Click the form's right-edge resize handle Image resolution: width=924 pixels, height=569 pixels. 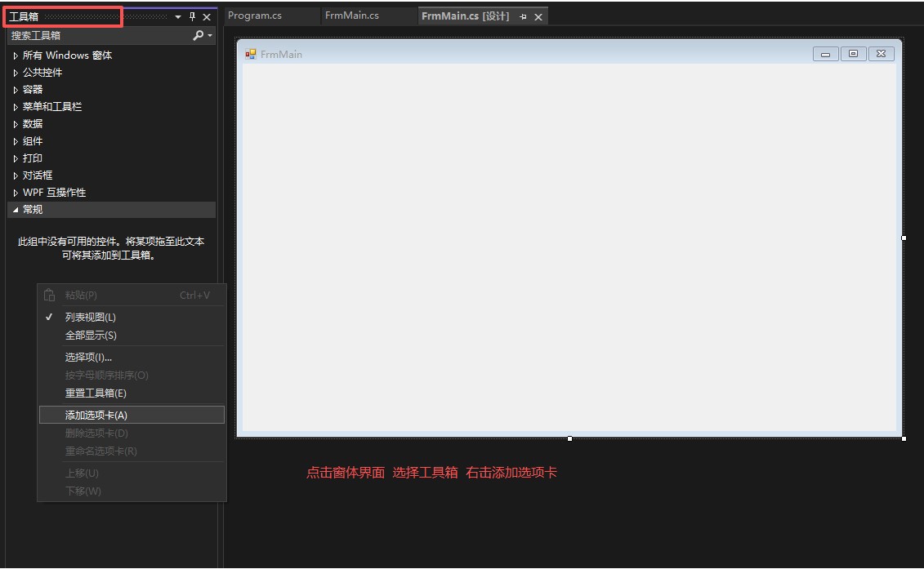tap(904, 238)
